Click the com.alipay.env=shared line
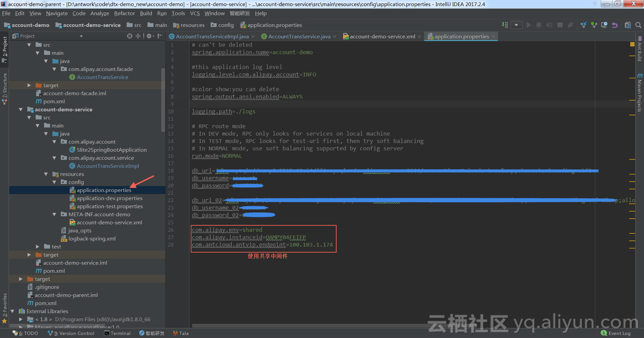The width and height of the screenshot is (644, 338). [x=227, y=230]
